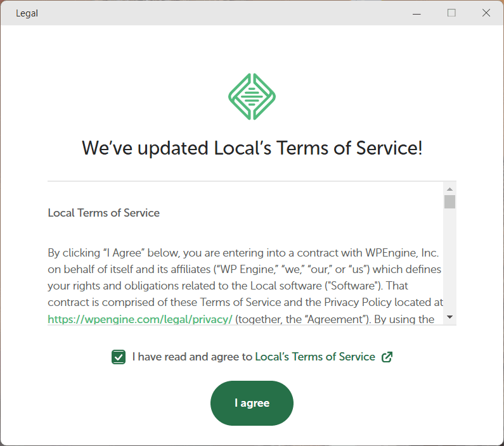
Task: Click the scrollbar up arrow in terms box
Action: coord(449,189)
